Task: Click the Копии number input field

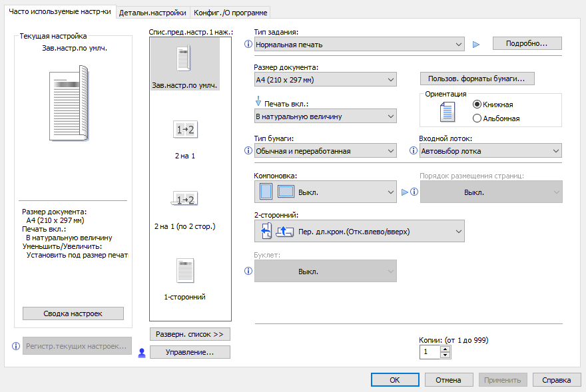Action: pos(430,351)
